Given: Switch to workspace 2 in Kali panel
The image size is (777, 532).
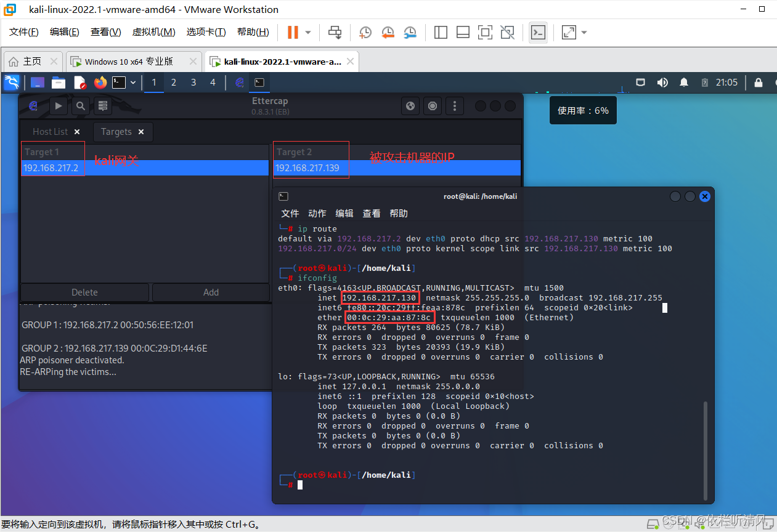Looking at the screenshot, I should coord(173,82).
